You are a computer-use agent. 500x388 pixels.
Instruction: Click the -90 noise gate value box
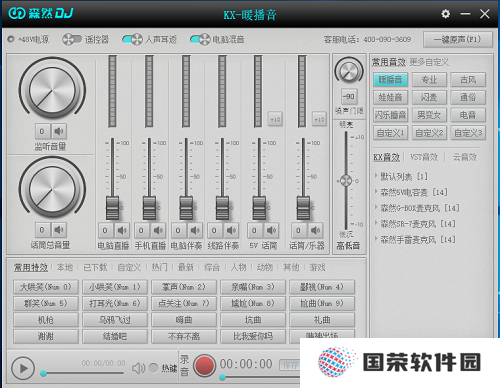(x=349, y=97)
